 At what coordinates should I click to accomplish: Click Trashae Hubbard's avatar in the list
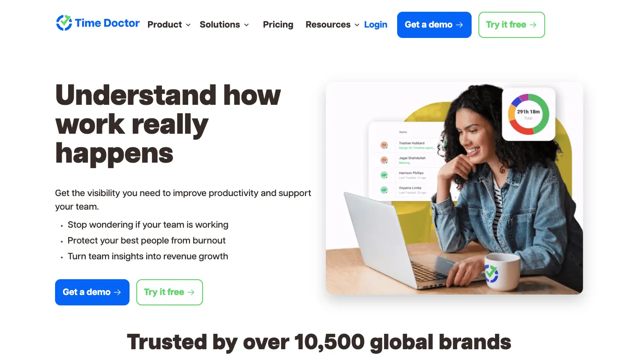click(384, 145)
